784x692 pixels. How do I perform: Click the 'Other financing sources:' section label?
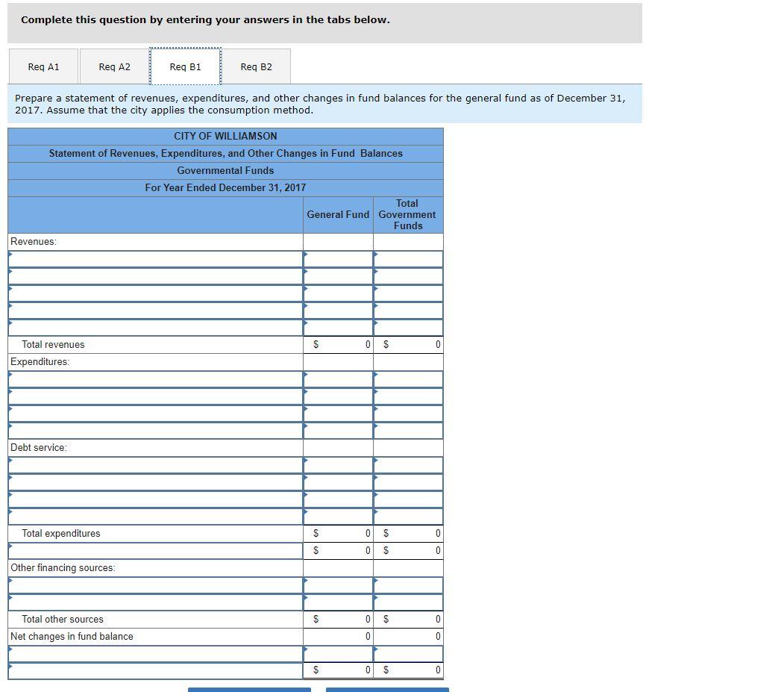(x=63, y=568)
